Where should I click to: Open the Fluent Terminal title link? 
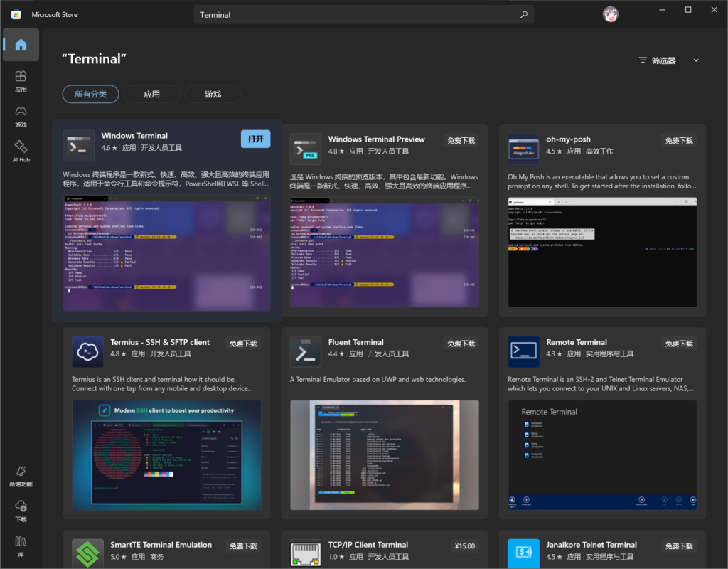(x=356, y=342)
